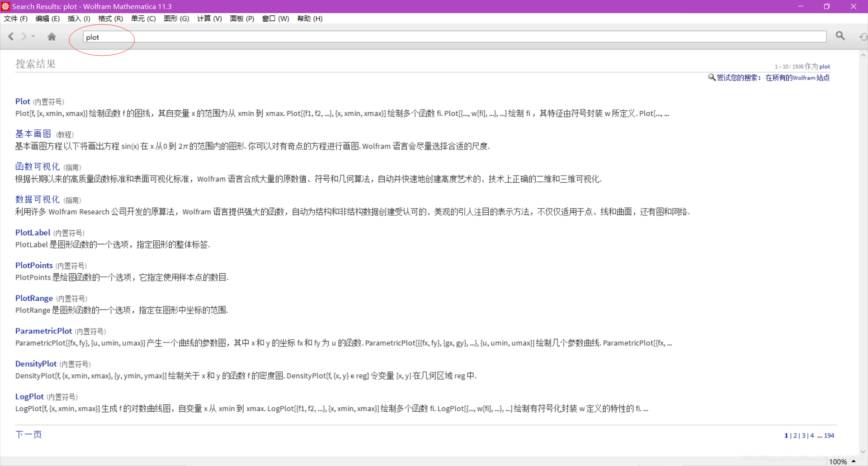
Task: Open the Plot built-in symbol result
Action: (x=23, y=101)
